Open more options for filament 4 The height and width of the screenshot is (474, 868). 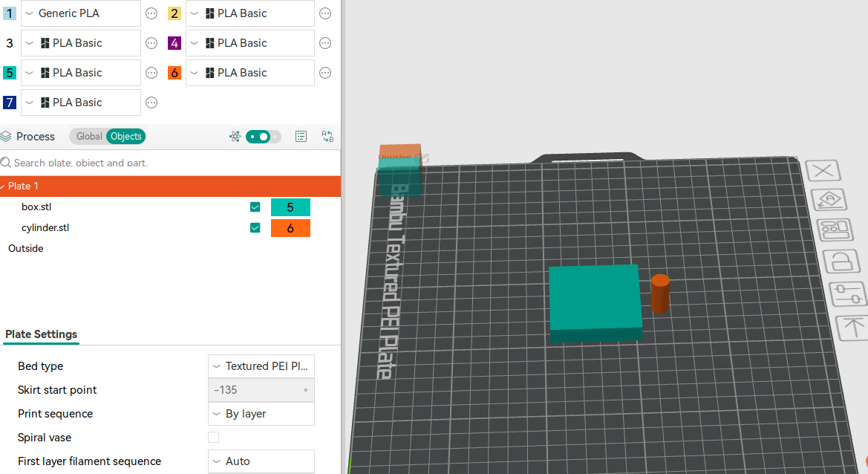pyautogui.click(x=325, y=43)
